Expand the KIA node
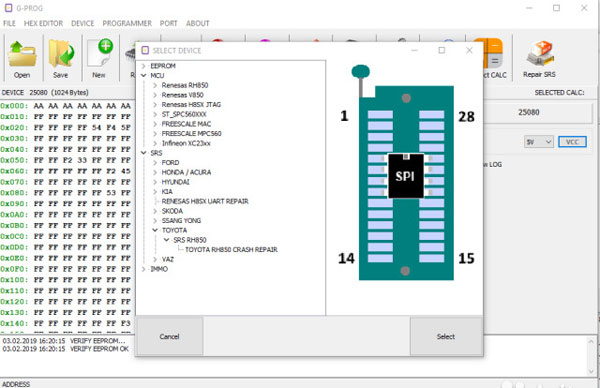600x388 pixels. click(155, 192)
